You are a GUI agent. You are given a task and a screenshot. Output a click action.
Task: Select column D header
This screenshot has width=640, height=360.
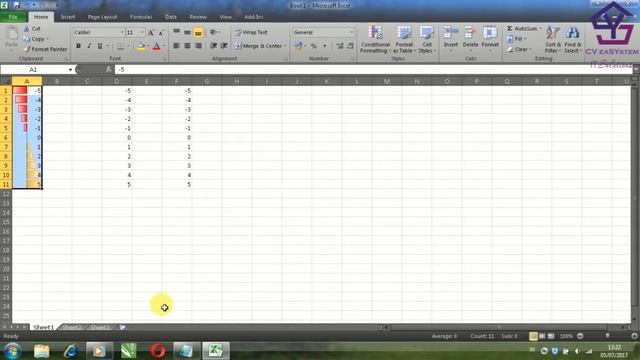click(117, 81)
